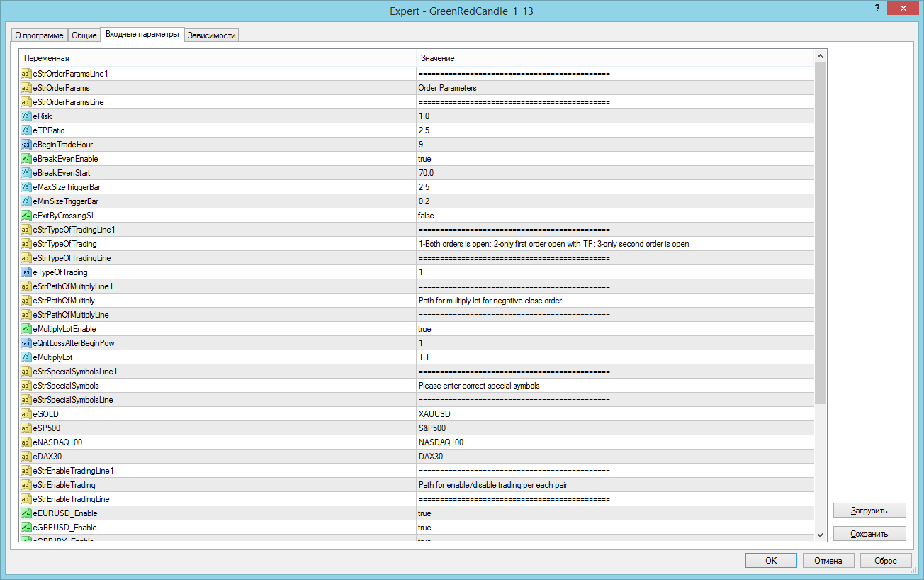Select the eTPRatio value 2.5
This screenshot has width=924, height=580.
tap(424, 130)
